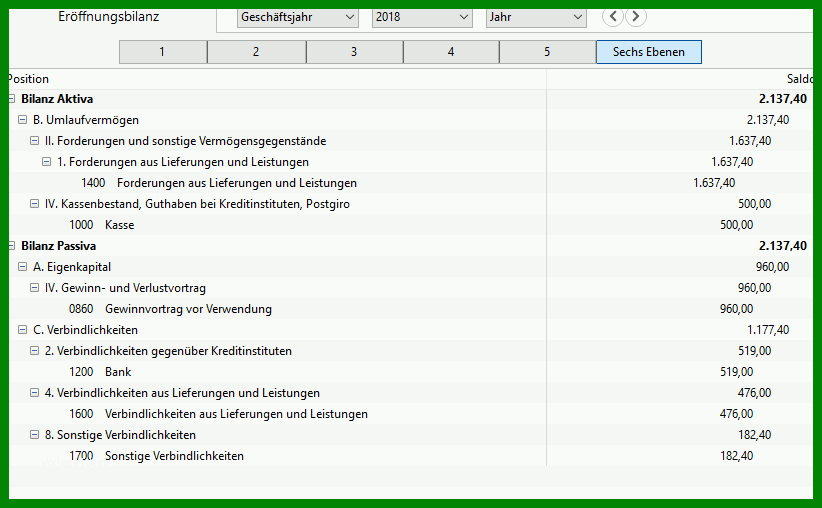Click the 1.637,40 balance of account 1400
This screenshot has height=508, width=822.
click(x=714, y=183)
